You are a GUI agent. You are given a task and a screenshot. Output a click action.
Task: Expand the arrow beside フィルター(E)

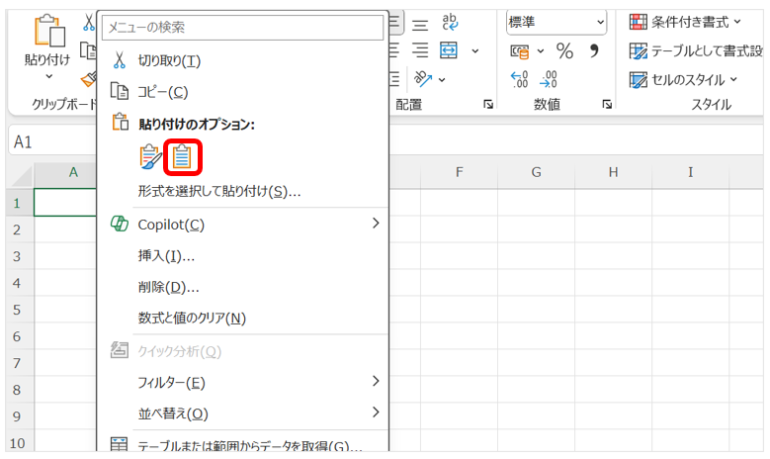pyautogui.click(x=376, y=381)
